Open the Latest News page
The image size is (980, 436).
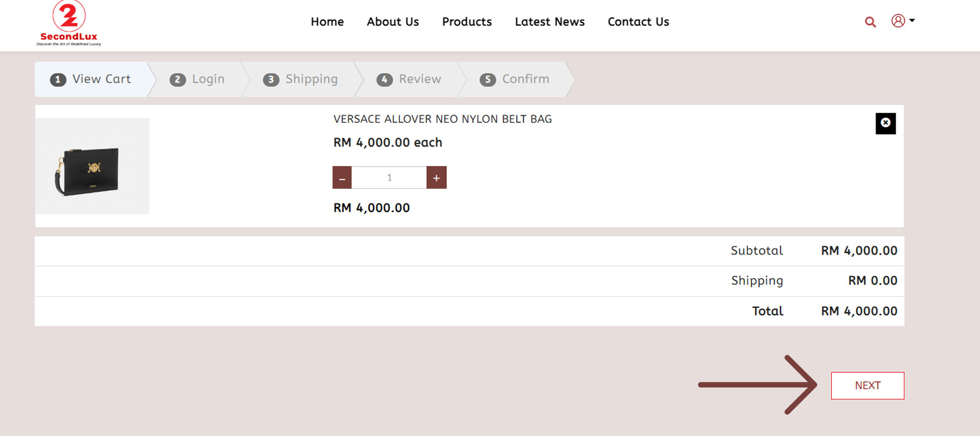(x=550, y=22)
